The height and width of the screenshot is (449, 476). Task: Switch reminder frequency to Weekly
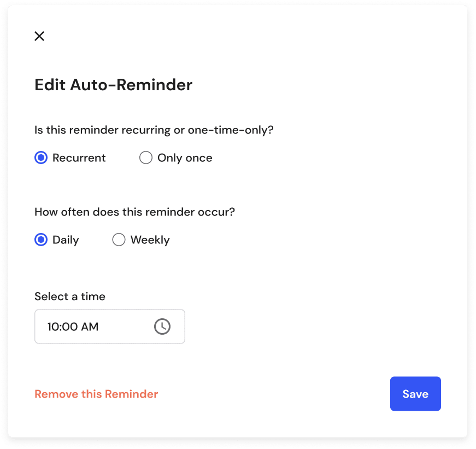click(119, 240)
